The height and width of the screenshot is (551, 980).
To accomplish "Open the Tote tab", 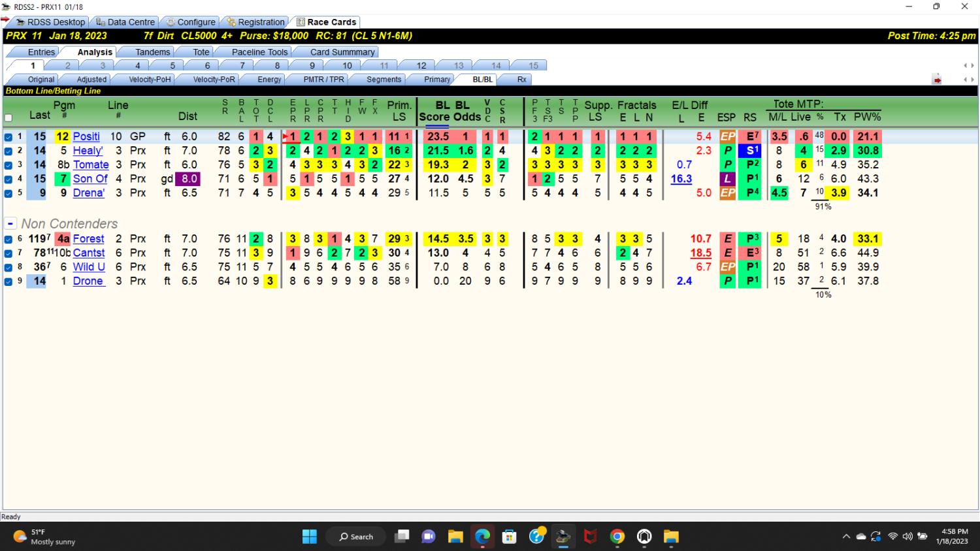I will click(x=201, y=52).
